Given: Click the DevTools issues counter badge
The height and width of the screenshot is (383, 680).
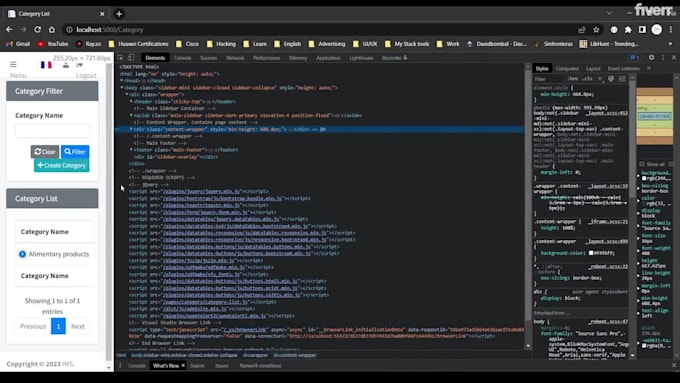Looking at the screenshot, I should click(634, 57).
